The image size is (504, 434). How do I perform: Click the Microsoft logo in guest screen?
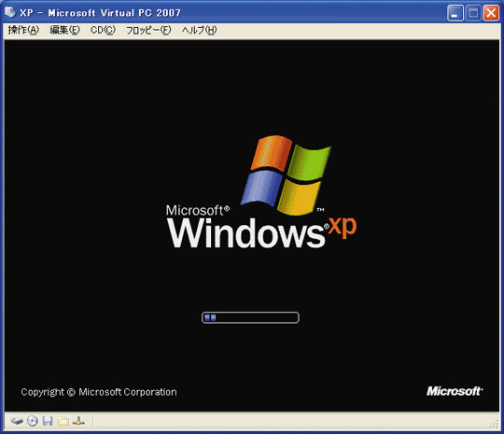coord(455,391)
